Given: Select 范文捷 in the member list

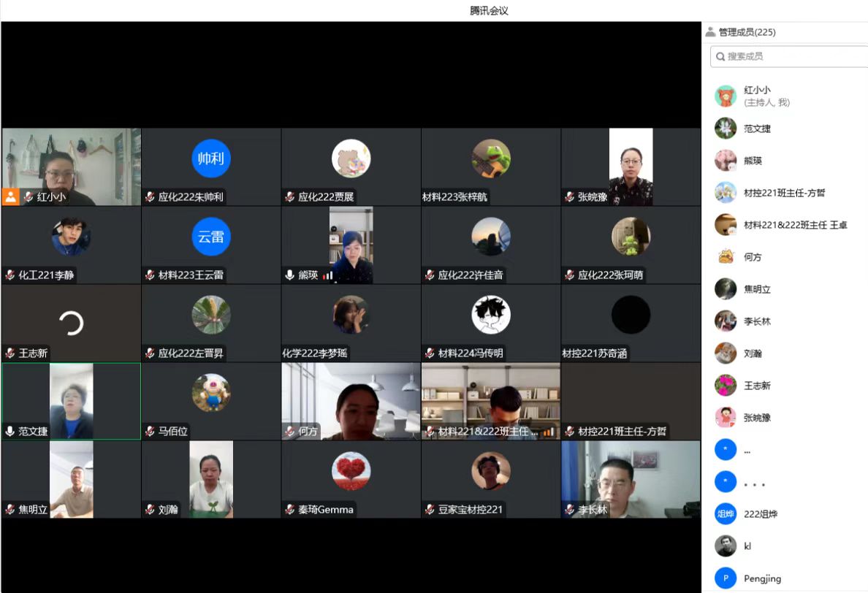Looking at the screenshot, I should coord(757,129).
